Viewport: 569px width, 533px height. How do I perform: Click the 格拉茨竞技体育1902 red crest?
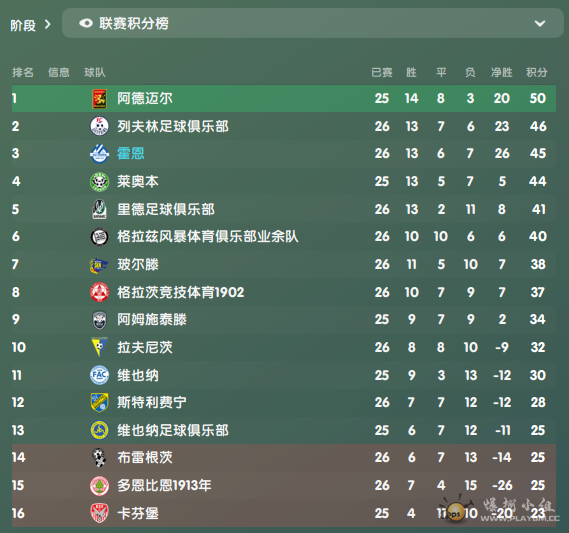click(x=99, y=292)
